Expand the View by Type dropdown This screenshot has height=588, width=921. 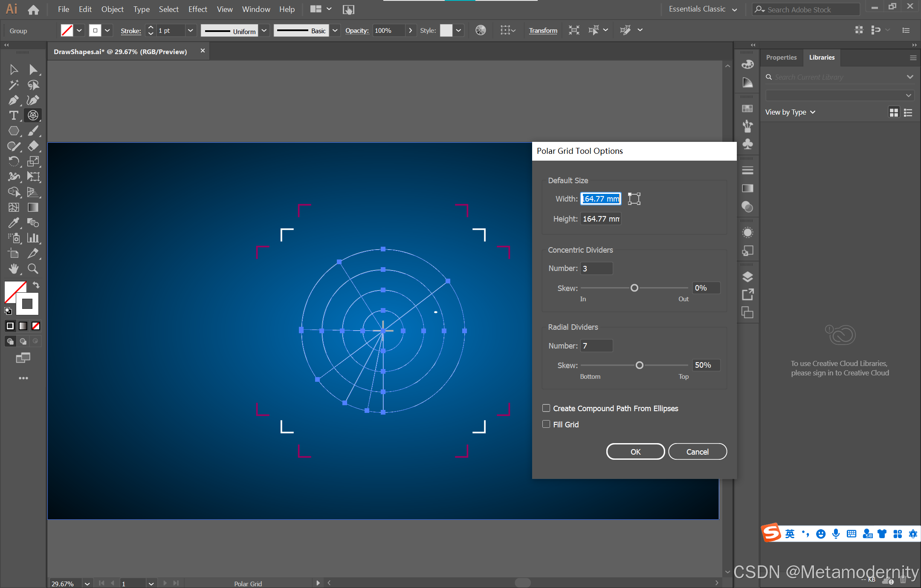[x=790, y=112]
